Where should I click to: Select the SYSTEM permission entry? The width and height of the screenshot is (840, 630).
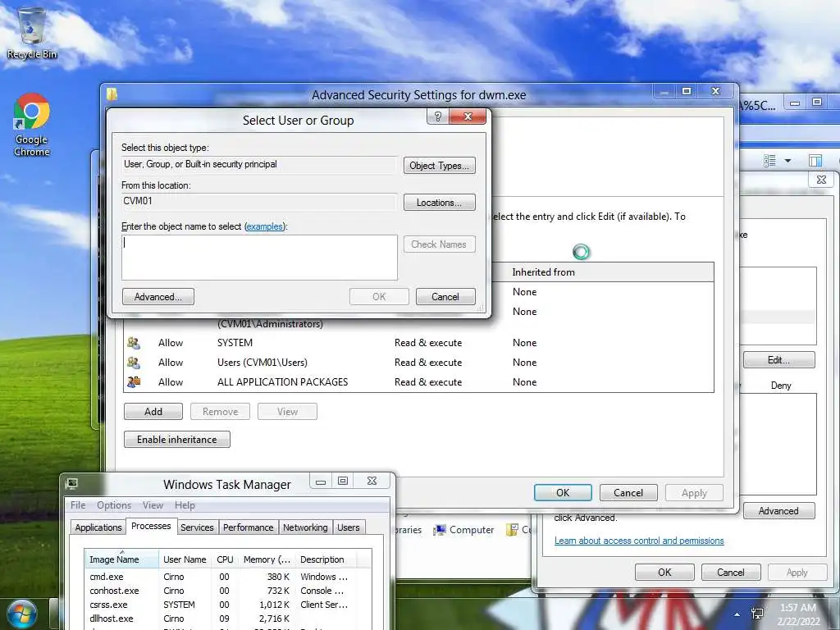tap(418, 343)
